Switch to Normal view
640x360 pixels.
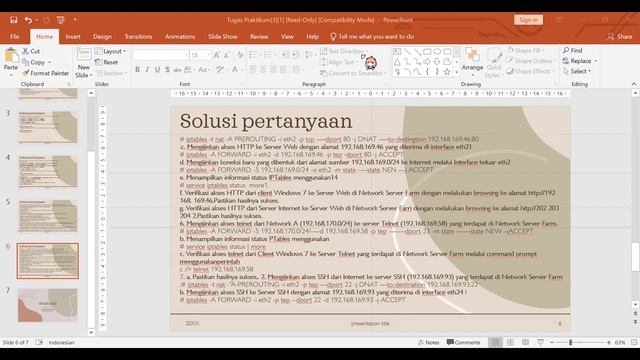(495, 342)
